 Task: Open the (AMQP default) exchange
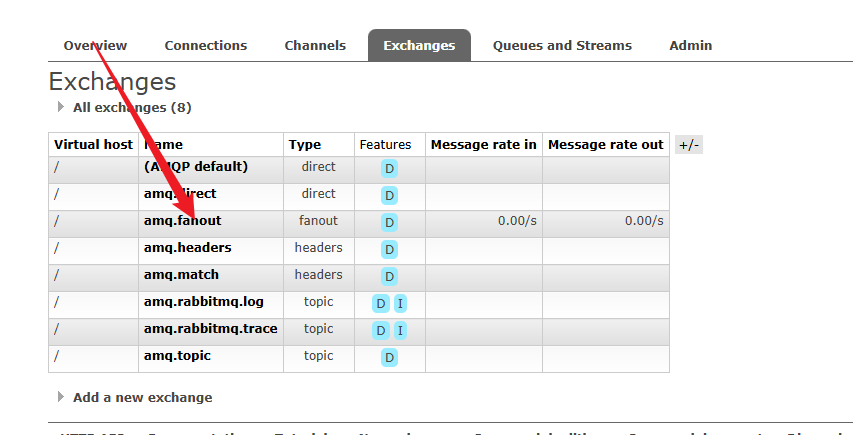pos(196,166)
